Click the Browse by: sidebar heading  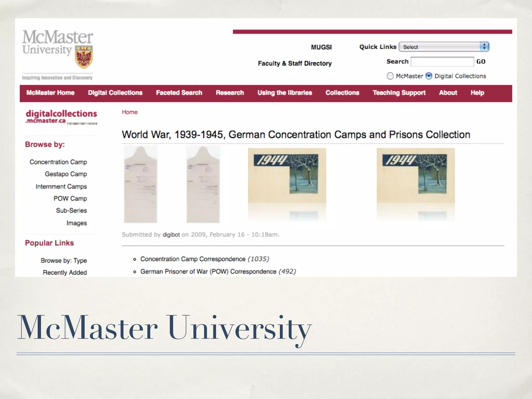pos(45,144)
